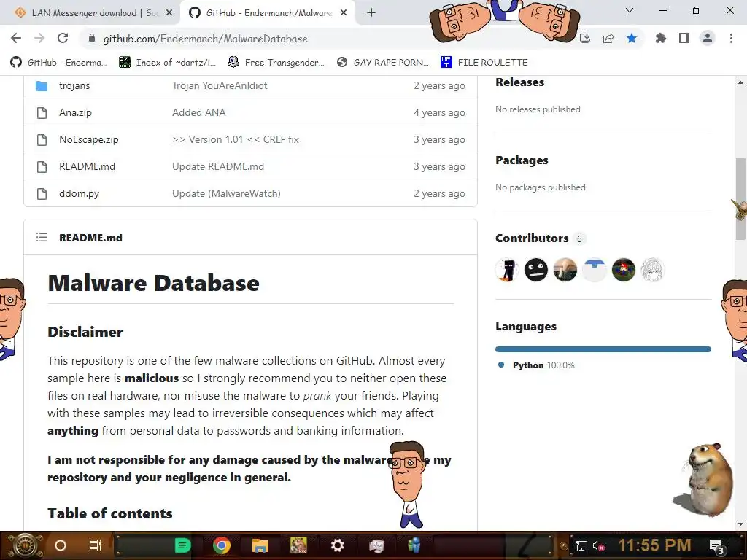Open the 'Added ANA' commit message

pyautogui.click(x=198, y=113)
